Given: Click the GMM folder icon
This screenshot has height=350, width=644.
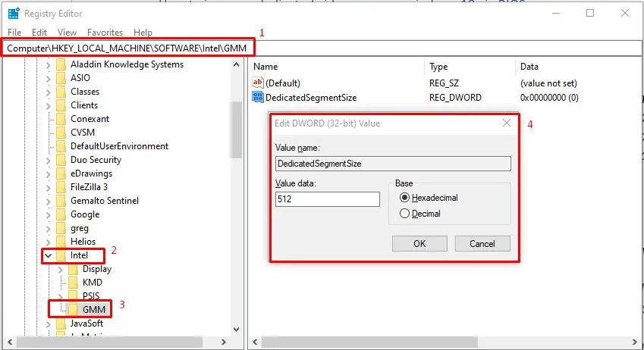Looking at the screenshot, I should (x=73, y=309).
